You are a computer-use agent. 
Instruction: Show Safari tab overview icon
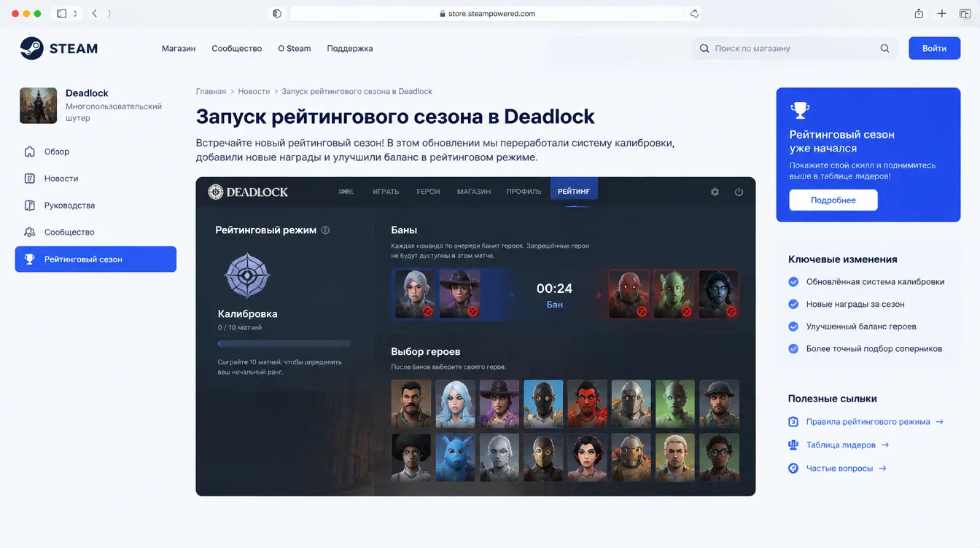965,14
